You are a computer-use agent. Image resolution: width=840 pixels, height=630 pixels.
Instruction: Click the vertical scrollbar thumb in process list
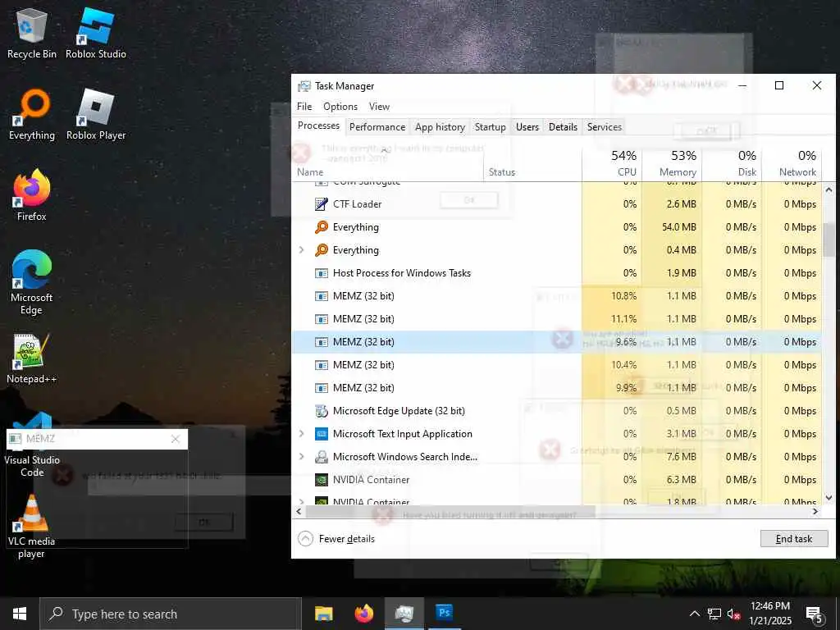(x=829, y=239)
